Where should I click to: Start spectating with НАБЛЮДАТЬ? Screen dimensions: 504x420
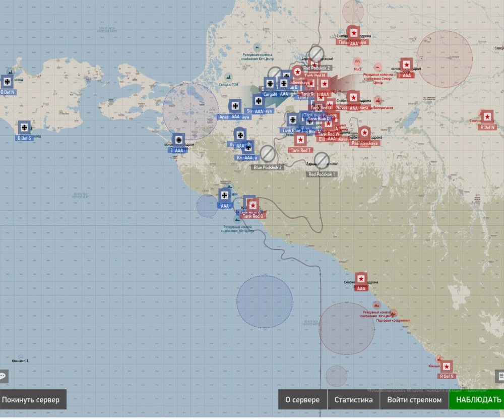coord(477,400)
